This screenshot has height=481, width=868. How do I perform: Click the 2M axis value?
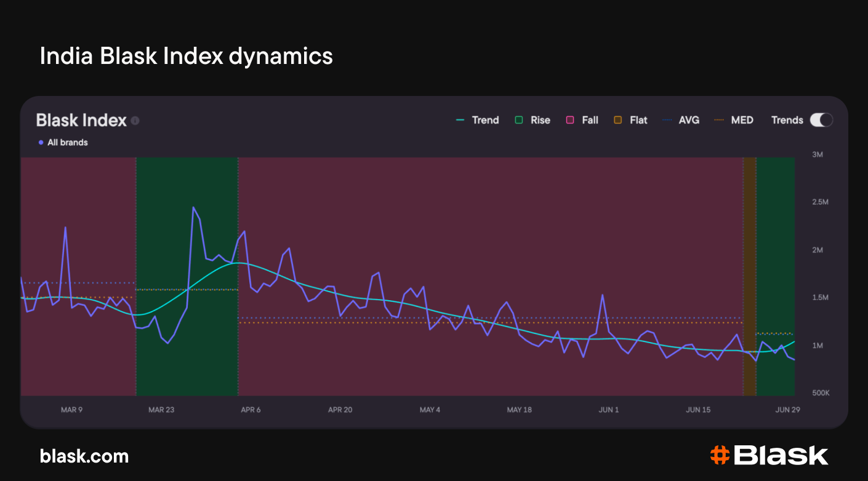(818, 250)
